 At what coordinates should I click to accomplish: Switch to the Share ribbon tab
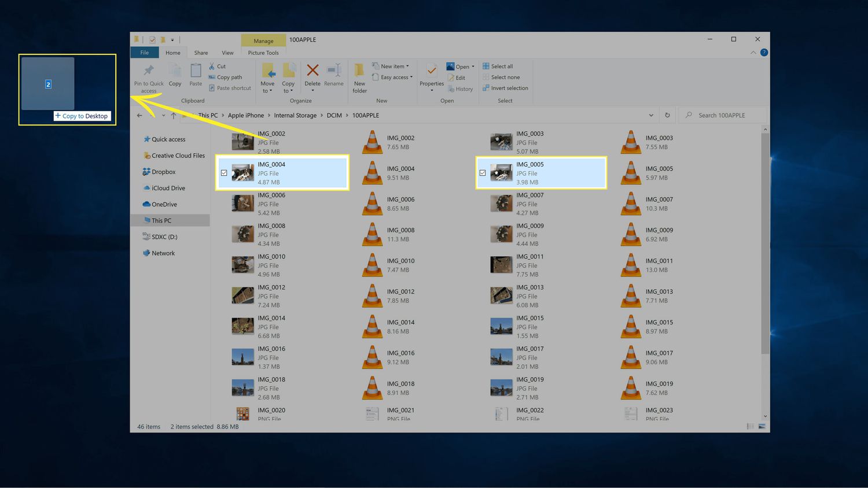pyautogui.click(x=201, y=53)
